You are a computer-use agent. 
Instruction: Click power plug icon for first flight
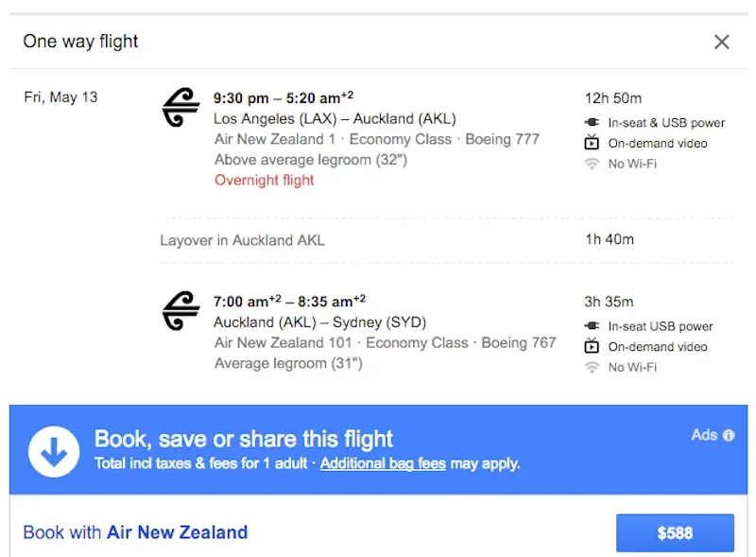pos(593,122)
